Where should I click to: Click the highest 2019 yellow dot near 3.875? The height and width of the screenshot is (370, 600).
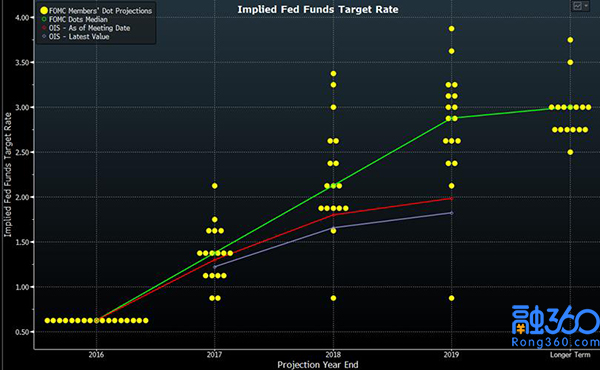click(x=452, y=29)
